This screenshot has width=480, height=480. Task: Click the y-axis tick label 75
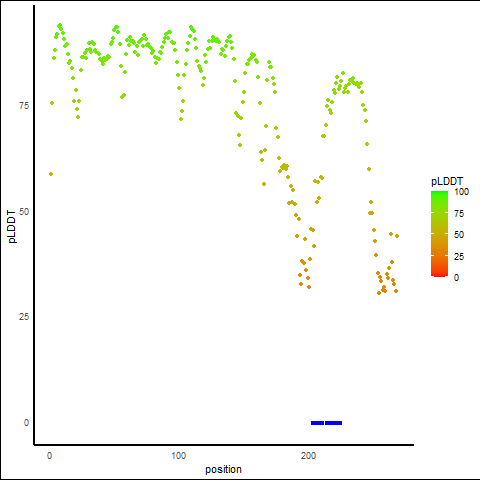click(x=24, y=106)
